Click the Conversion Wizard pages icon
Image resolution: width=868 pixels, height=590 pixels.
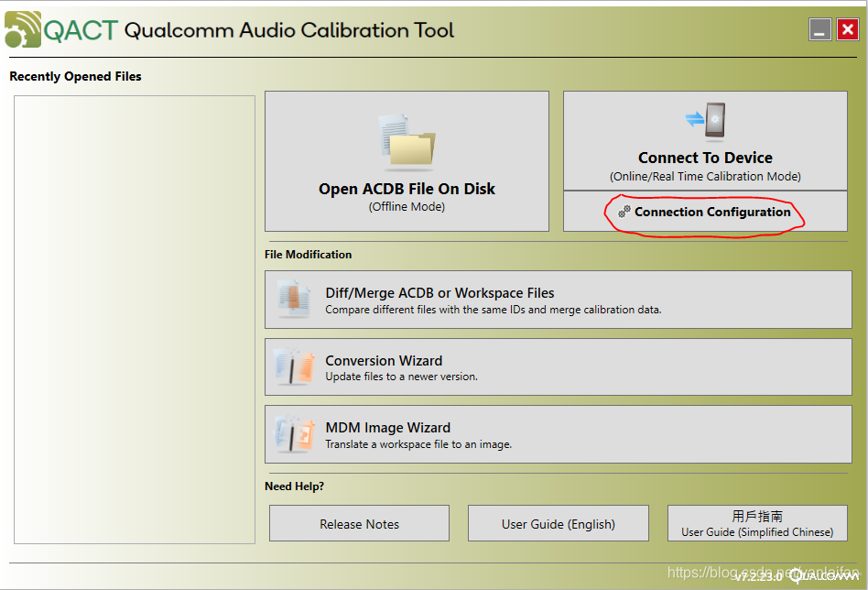tap(294, 366)
